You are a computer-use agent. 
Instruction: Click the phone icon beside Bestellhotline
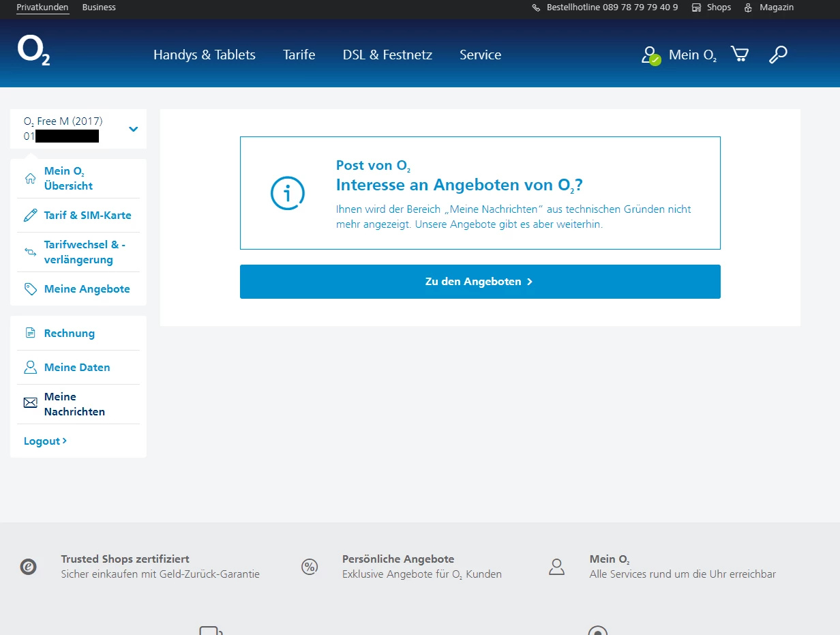536,8
